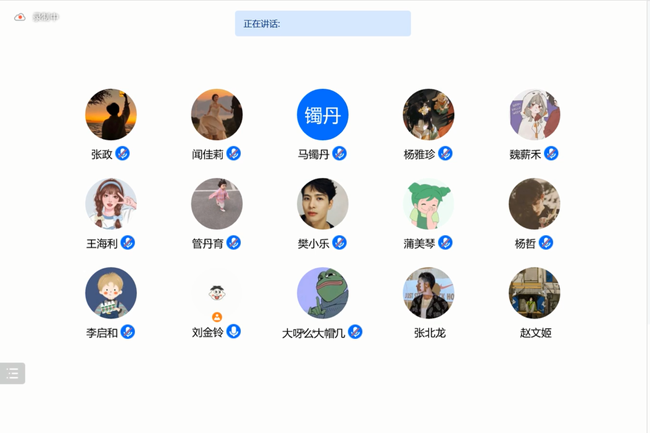Select 樊小乐's portrait avatar
The image size is (650, 433).
point(323,204)
